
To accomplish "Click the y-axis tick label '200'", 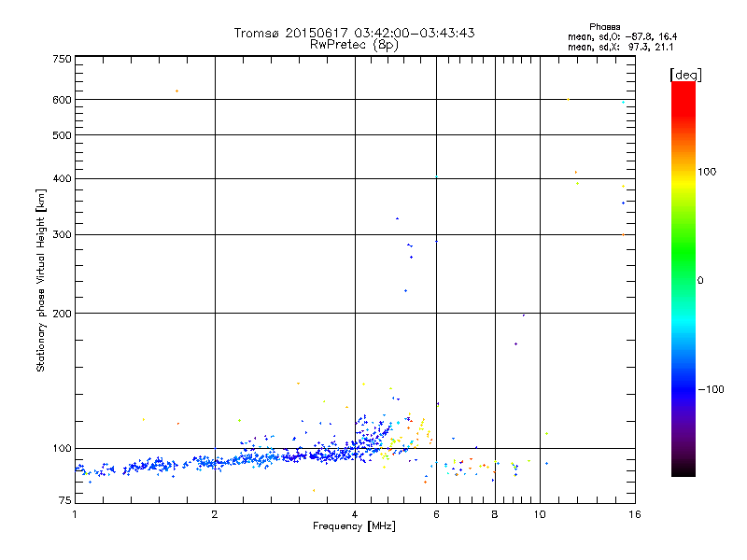I will (62, 314).
